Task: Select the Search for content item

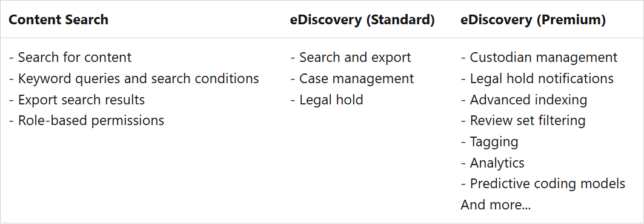Action: pos(70,57)
